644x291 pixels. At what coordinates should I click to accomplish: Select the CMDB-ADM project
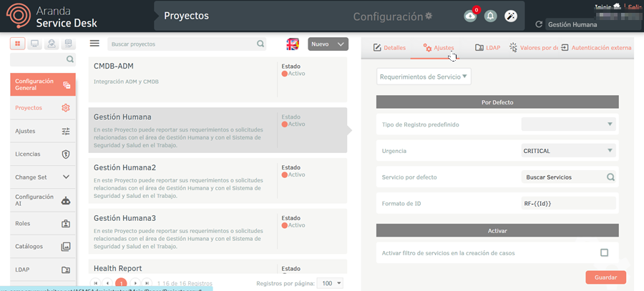[x=218, y=79]
